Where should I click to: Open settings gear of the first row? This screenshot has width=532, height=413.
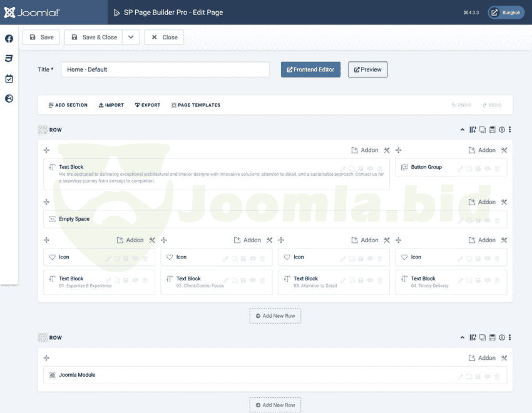tap(502, 130)
